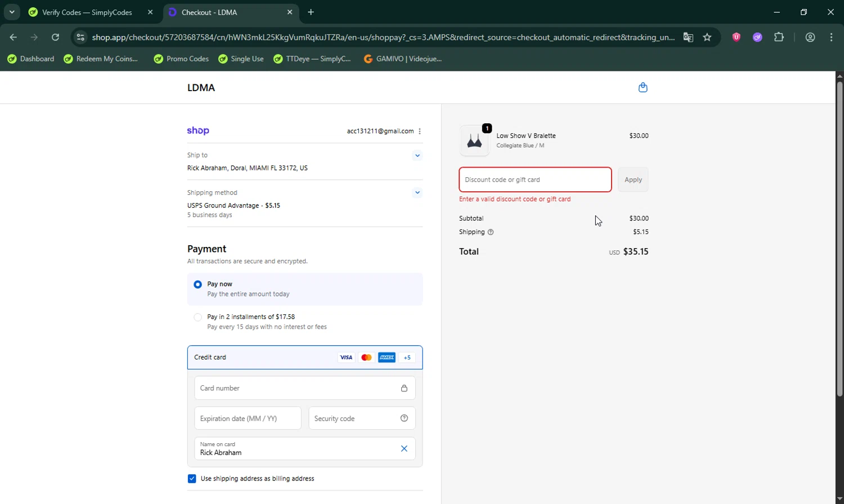Click the Apply discount button
844x504 pixels.
(x=633, y=179)
